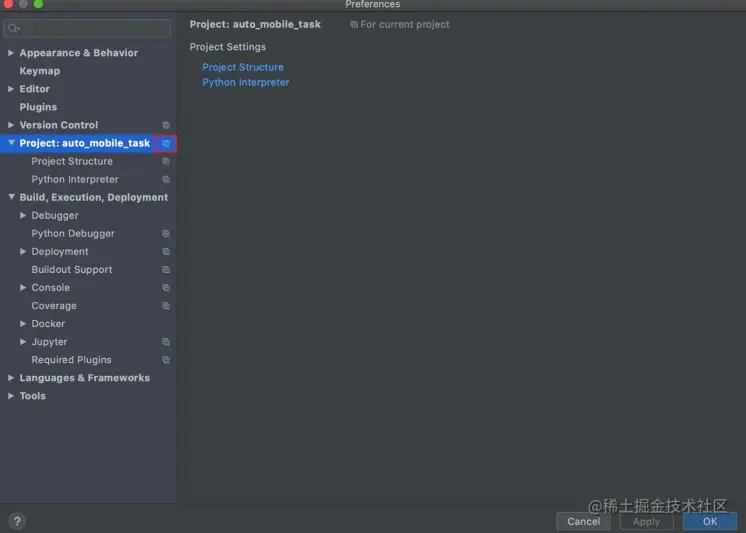This screenshot has width=746, height=533.
Task: Click the green maximize window button
Action: pyautogui.click(x=39, y=4)
